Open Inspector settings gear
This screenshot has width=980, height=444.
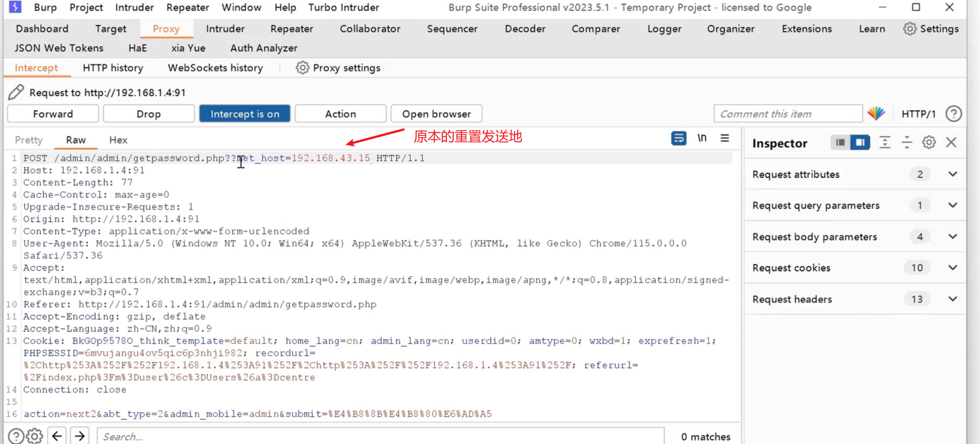click(x=929, y=143)
